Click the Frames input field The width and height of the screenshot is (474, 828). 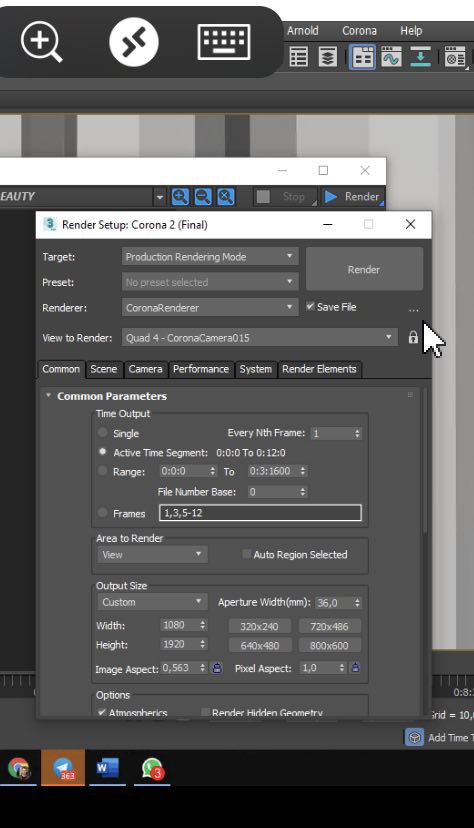coord(260,513)
